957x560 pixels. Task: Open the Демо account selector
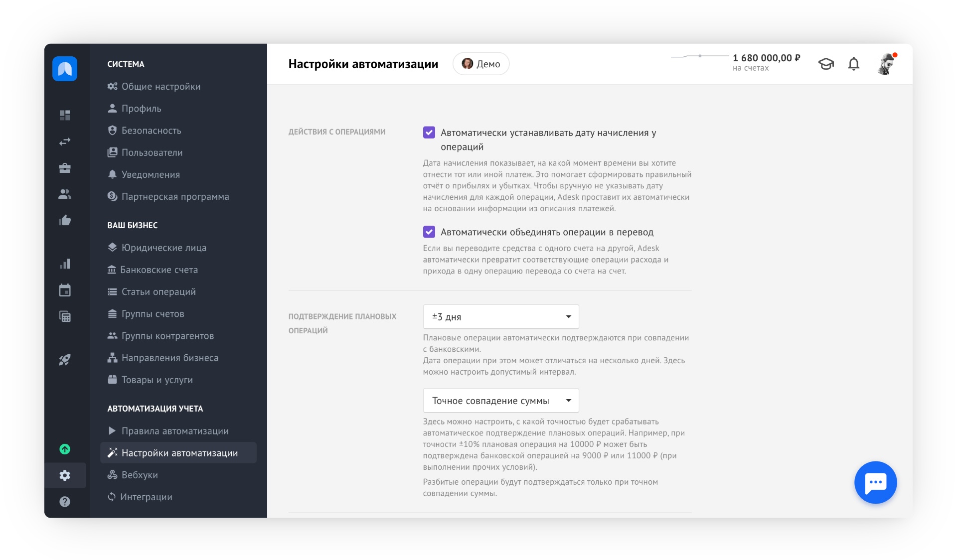click(x=480, y=64)
